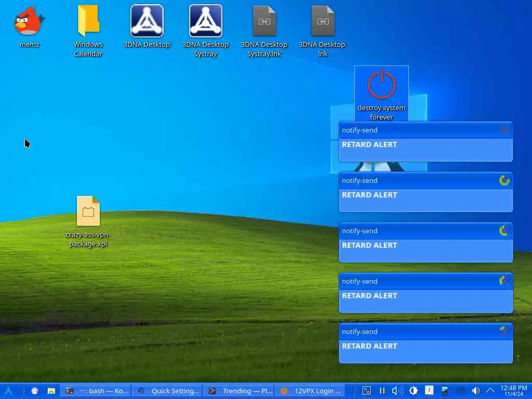Click the dimmed circular tray icon
This screenshot has width=532, height=399.
click(x=460, y=391)
